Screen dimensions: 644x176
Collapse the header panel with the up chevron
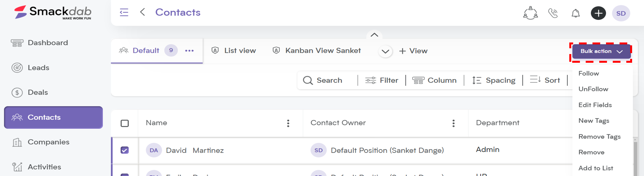[374, 35]
